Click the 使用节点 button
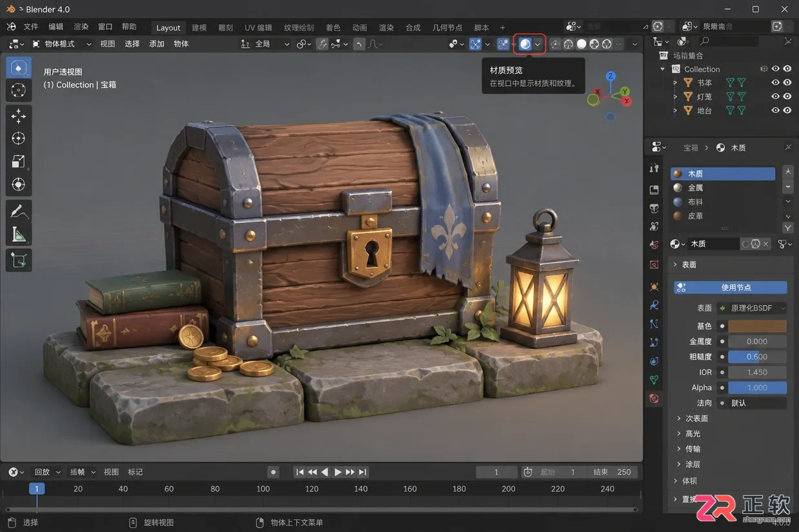The image size is (799, 532). pos(731,288)
